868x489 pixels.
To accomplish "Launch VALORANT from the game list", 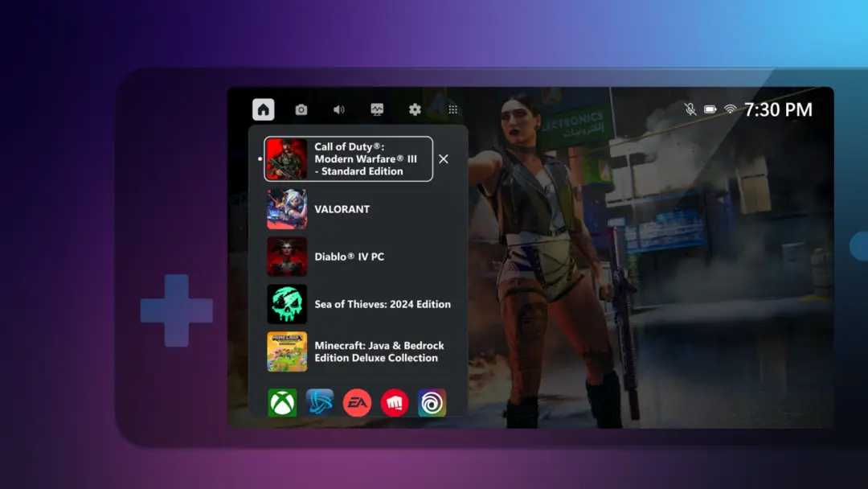I will [x=358, y=209].
